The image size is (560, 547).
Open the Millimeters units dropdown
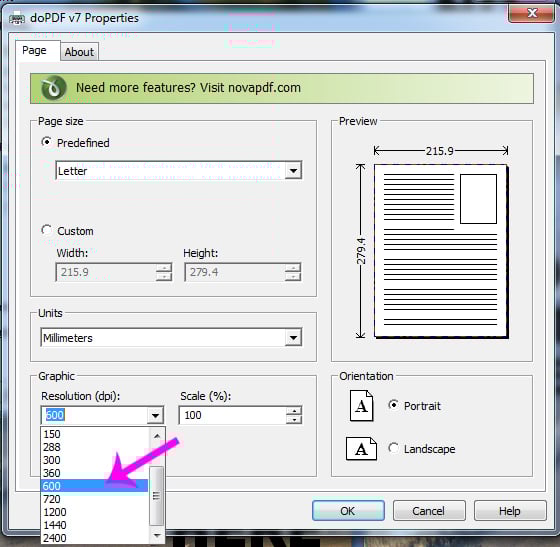pyautogui.click(x=293, y=337)
